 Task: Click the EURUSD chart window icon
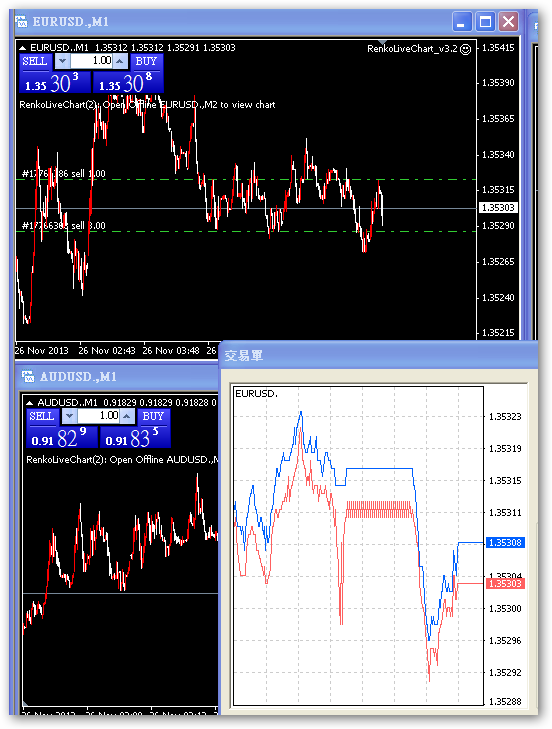[x=21, y=22]
